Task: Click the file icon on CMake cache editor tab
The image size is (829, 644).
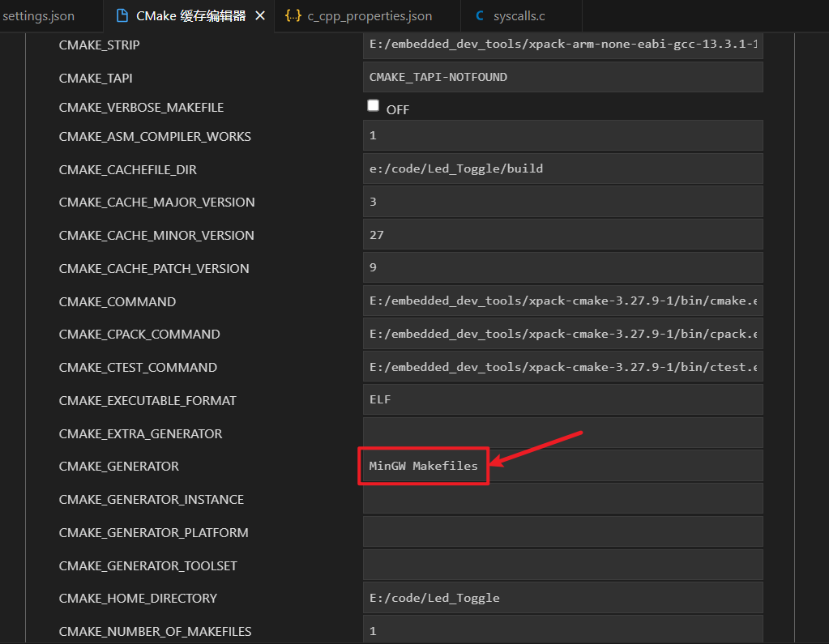Action: (122, 16)
